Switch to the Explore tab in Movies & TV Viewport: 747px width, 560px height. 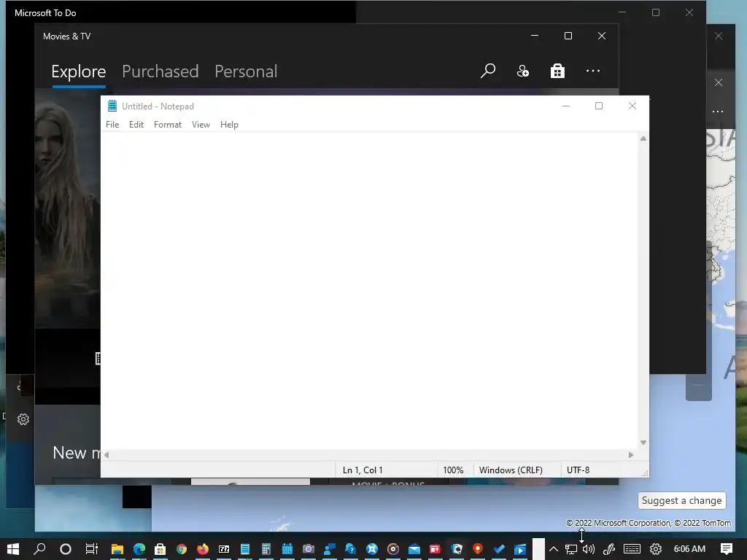click(79, 71)
